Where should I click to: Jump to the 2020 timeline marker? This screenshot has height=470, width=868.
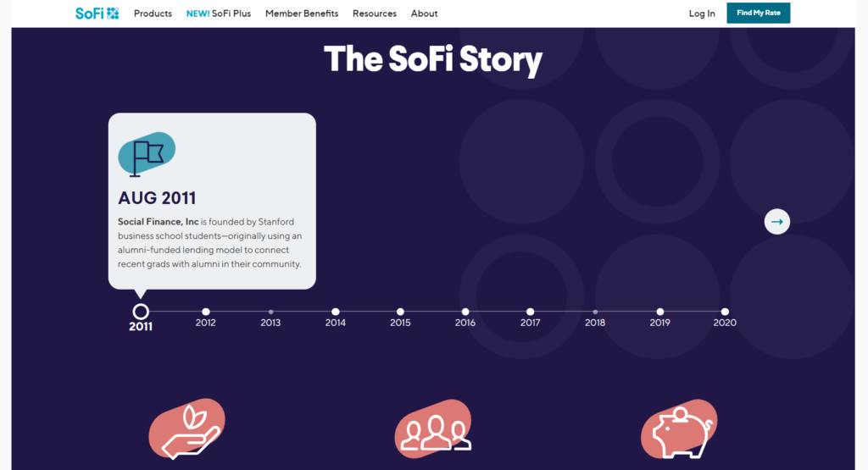click(x=725, y=312)
